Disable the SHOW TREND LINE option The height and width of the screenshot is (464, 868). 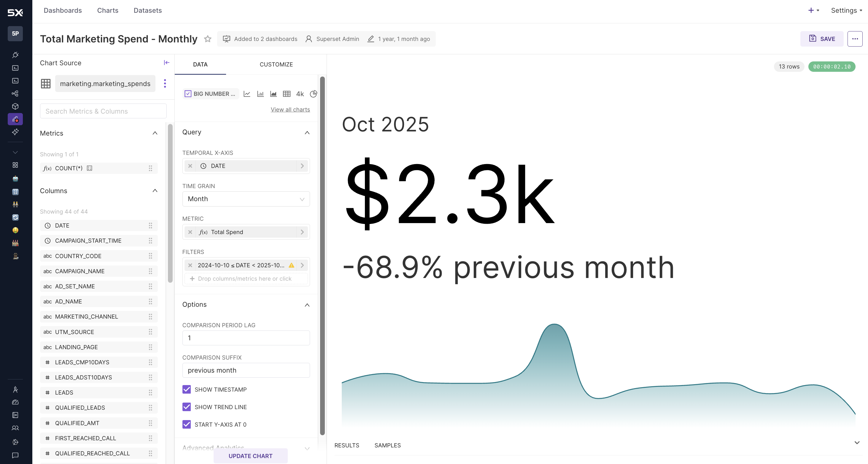[187, 407]
